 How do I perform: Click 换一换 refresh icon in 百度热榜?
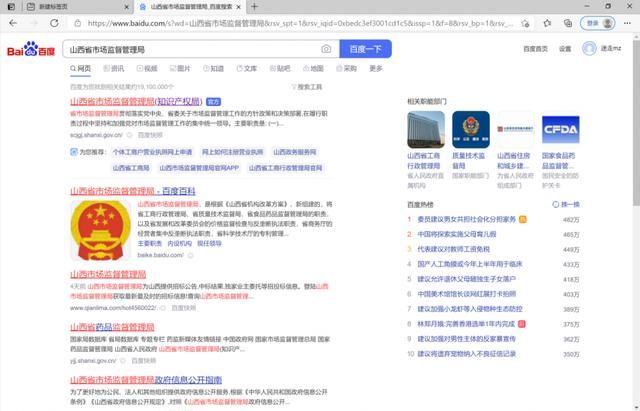[x=555, y=204]
